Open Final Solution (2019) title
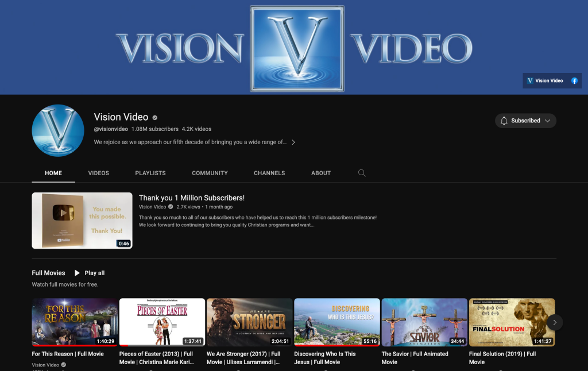588x371 pixels. click(x=502, y=358)
